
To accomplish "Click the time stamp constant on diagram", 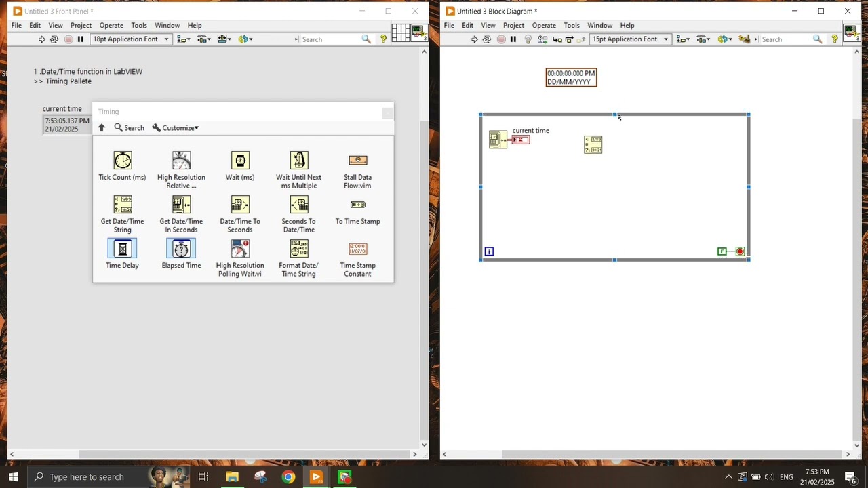I will tap(571, 77).
